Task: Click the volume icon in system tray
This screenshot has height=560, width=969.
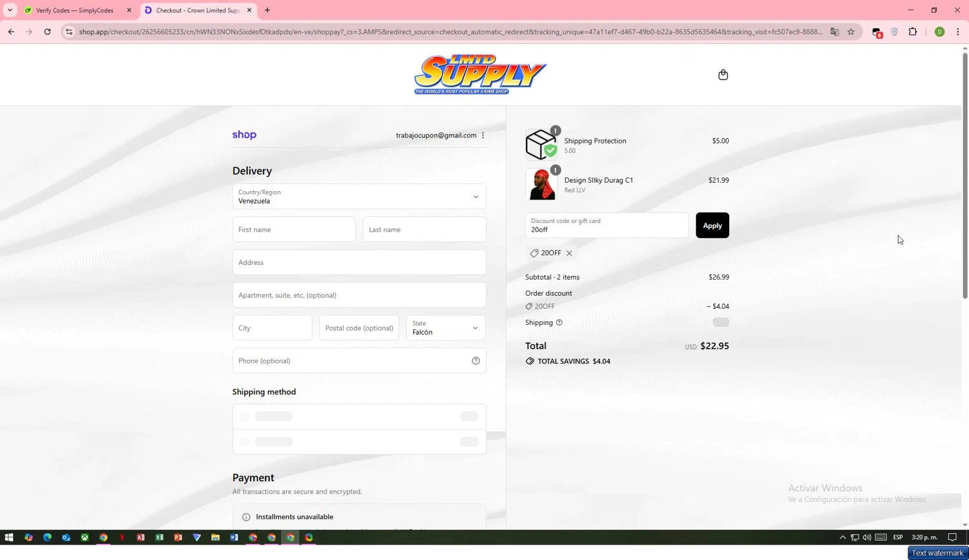Action: pyautogui.click(x=867, y=537)
